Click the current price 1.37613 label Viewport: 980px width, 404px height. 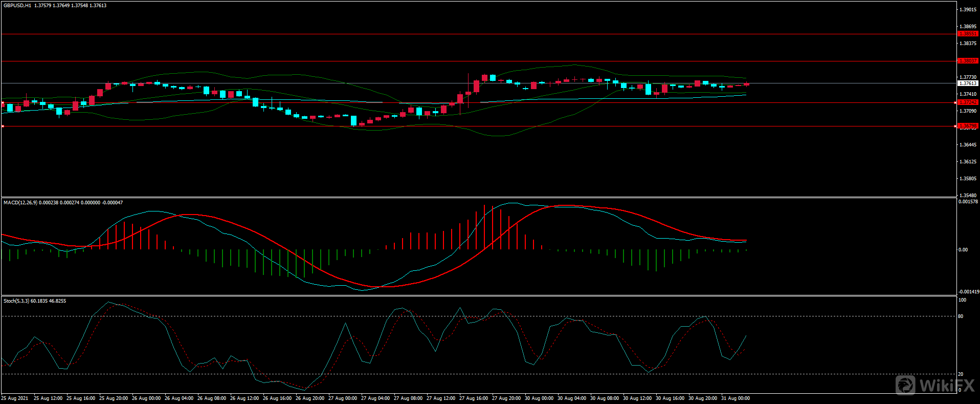[x=967, y=83]
